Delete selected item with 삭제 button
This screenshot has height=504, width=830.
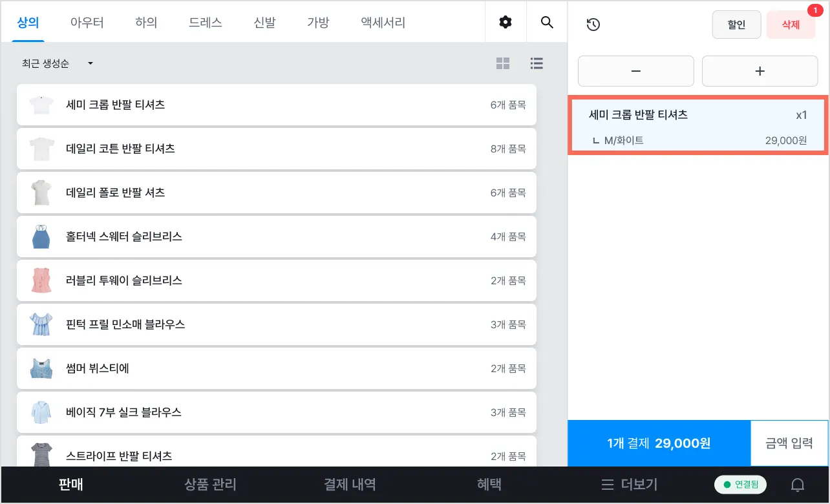pos(791,25)
